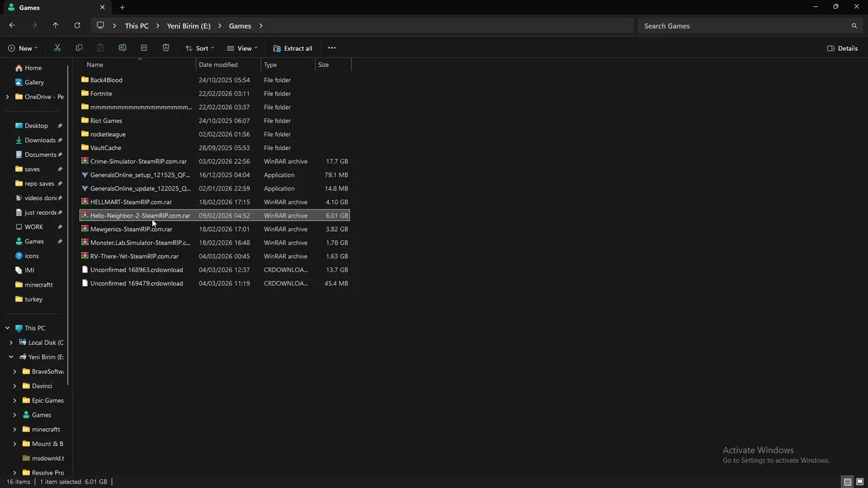Viewport: 868px width, 488px height.
Task: Open Documents pinned folder
Action: point(40,155)
